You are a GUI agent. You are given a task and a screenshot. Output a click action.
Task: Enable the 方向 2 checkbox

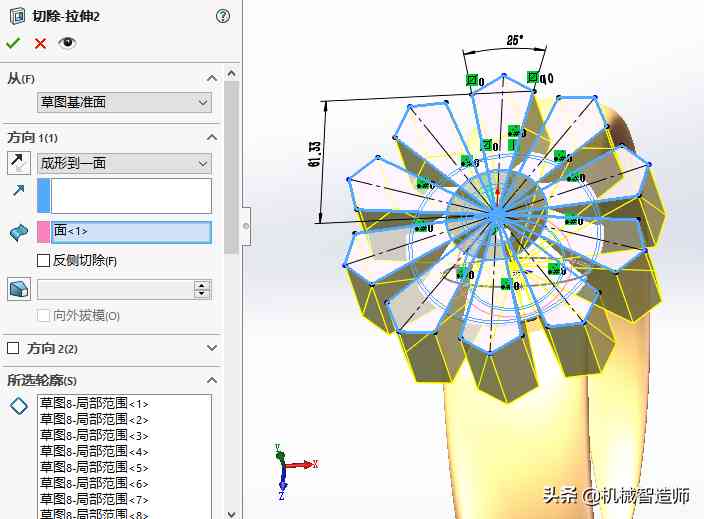13,348
